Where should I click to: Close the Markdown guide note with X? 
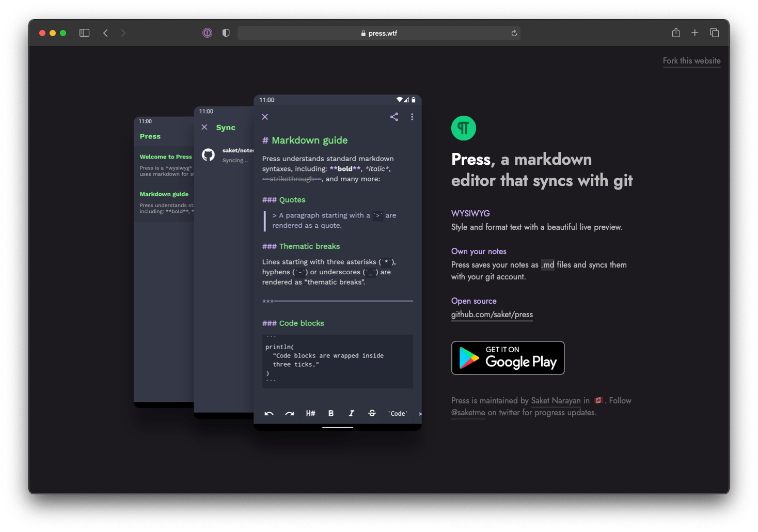tap(265, 117)
